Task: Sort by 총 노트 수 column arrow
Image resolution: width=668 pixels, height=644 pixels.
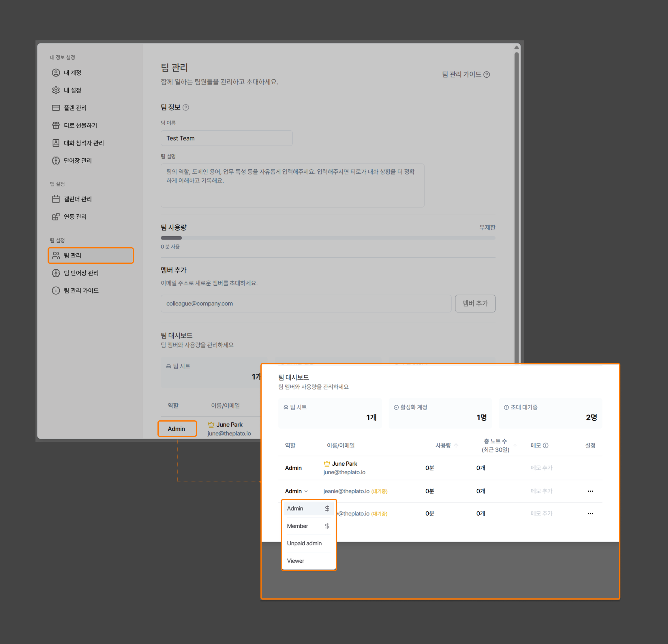Action: (x=515, y=445)
